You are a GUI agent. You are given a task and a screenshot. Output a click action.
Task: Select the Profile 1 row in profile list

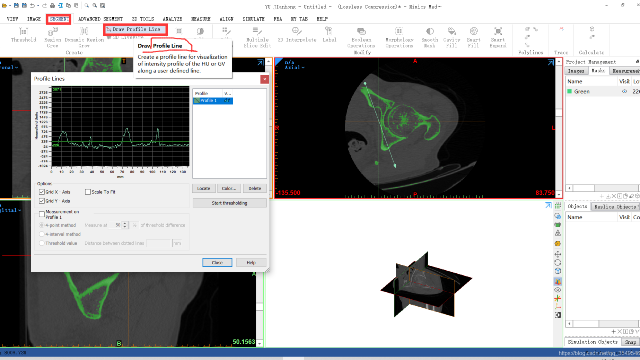tap(213, 100)
